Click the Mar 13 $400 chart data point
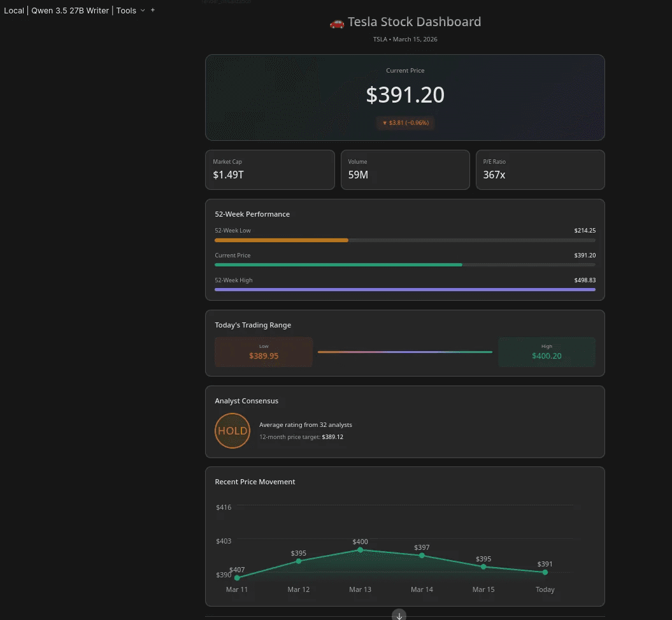 coord(361,550)
